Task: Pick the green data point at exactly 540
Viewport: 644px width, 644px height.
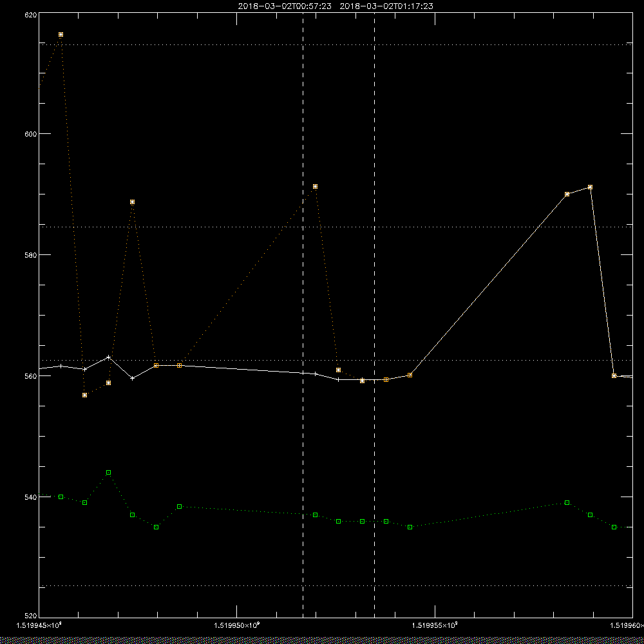Action: point(61,497)
